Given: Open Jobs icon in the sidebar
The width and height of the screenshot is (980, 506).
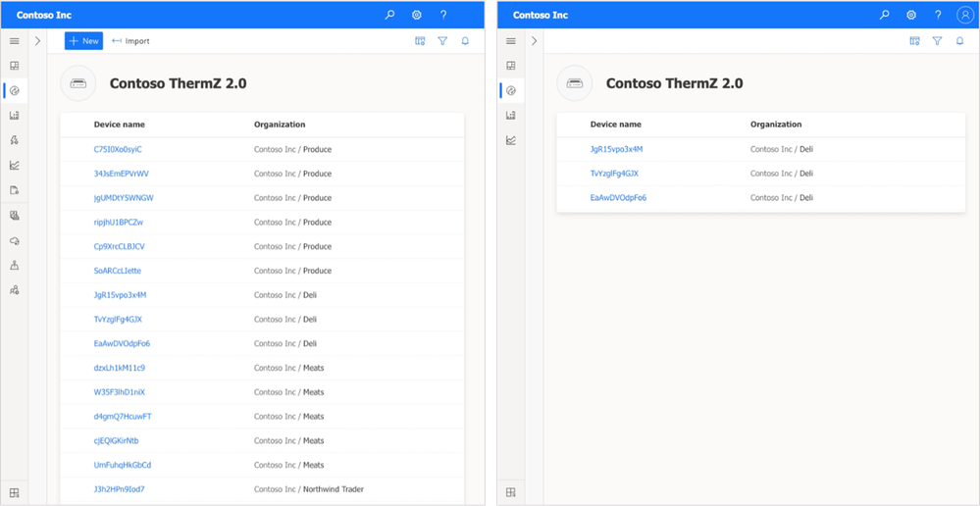Looking at the screenshot, I should [15, 190].
